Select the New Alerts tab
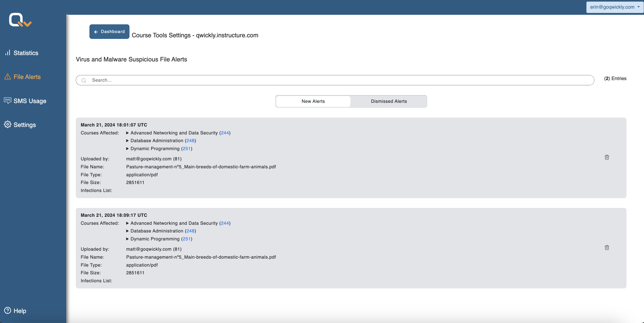 (313, 101)
